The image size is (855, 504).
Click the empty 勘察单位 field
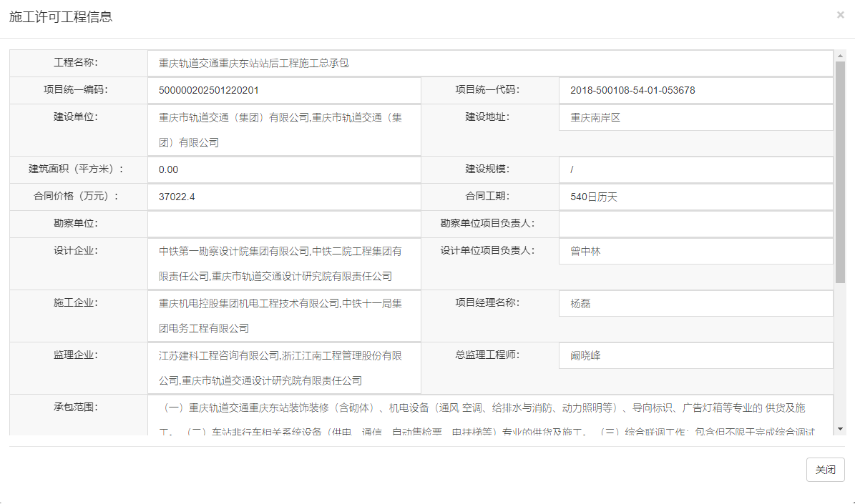point(284,224)
